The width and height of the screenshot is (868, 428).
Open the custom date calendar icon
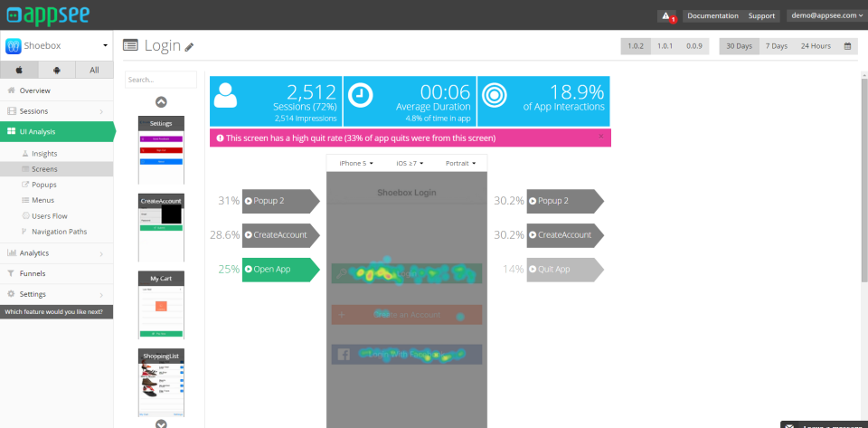click(x=847, y=46)
